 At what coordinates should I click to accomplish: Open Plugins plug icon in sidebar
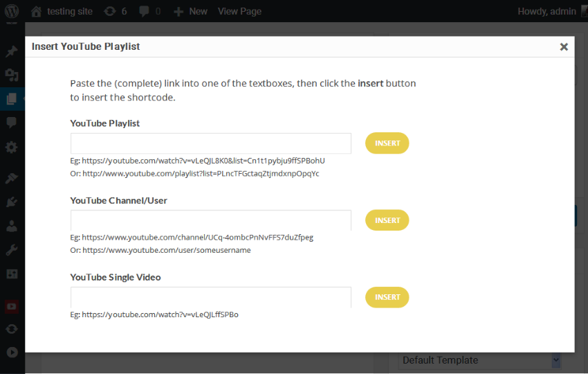[x=12, y=202]
